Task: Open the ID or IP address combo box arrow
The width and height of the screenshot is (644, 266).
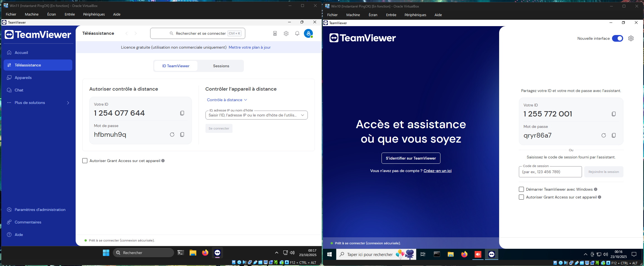Action: (x=303, y=115)
